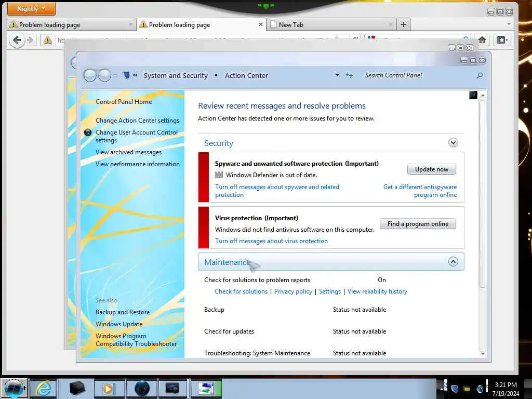Viewport: 532px width, 399px height.
Task: Open Change User Account Control settings
Action: tap(137, 136)
